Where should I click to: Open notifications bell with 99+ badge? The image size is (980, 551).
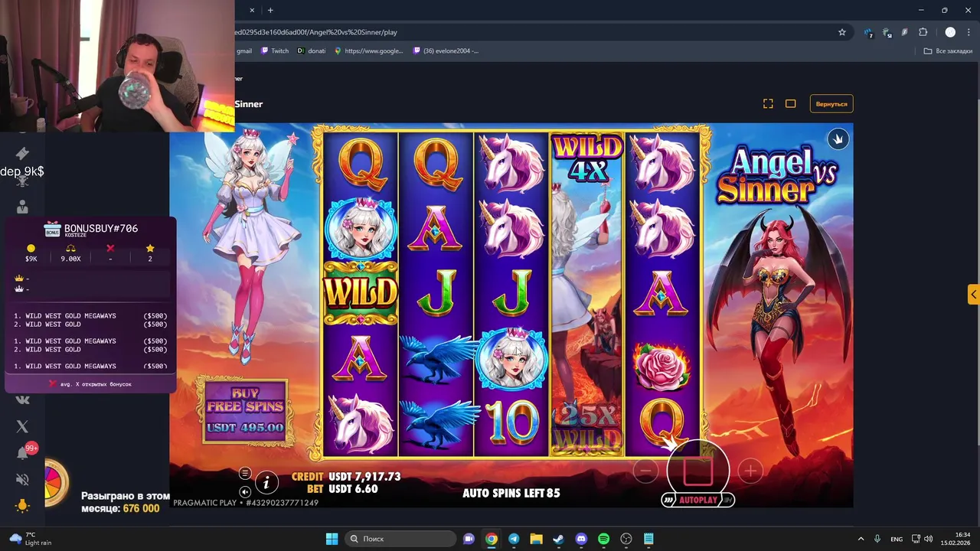coord(22,453)
